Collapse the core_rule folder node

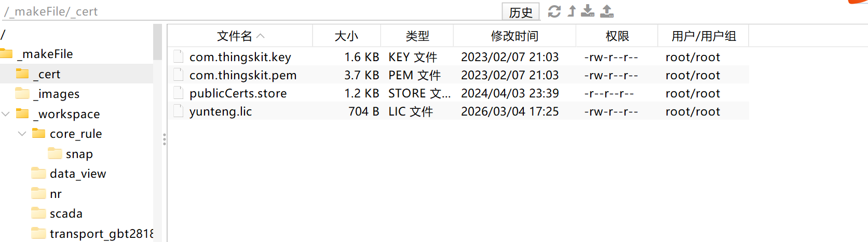22,134
